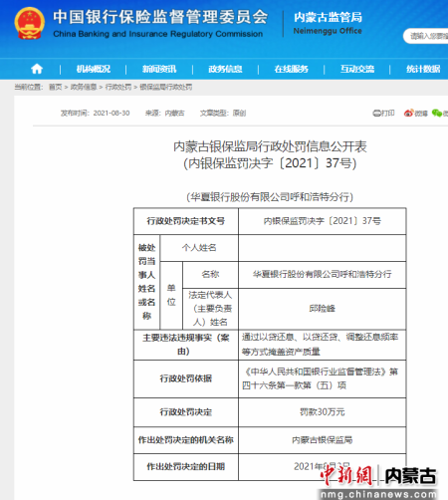Click the table cell 华夏银行股份有限公司呼和浩特分行
This screenshot has width=448, height=500.
coord(323,274)
